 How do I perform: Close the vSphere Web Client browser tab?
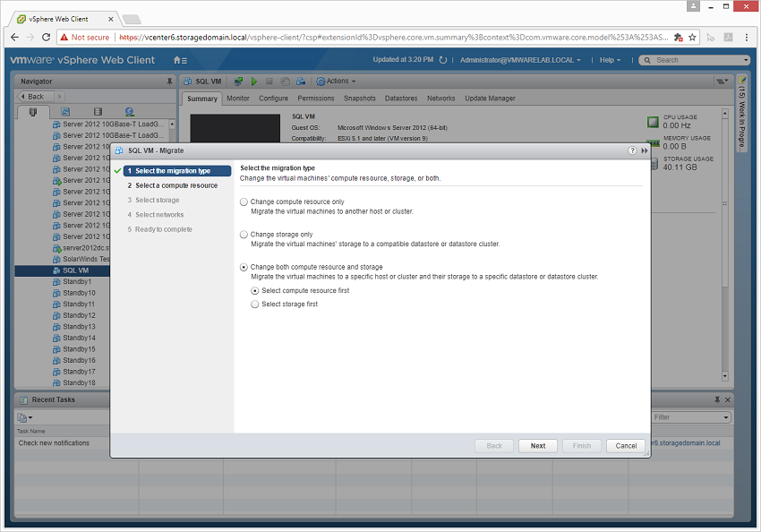(x=111, y=20)
